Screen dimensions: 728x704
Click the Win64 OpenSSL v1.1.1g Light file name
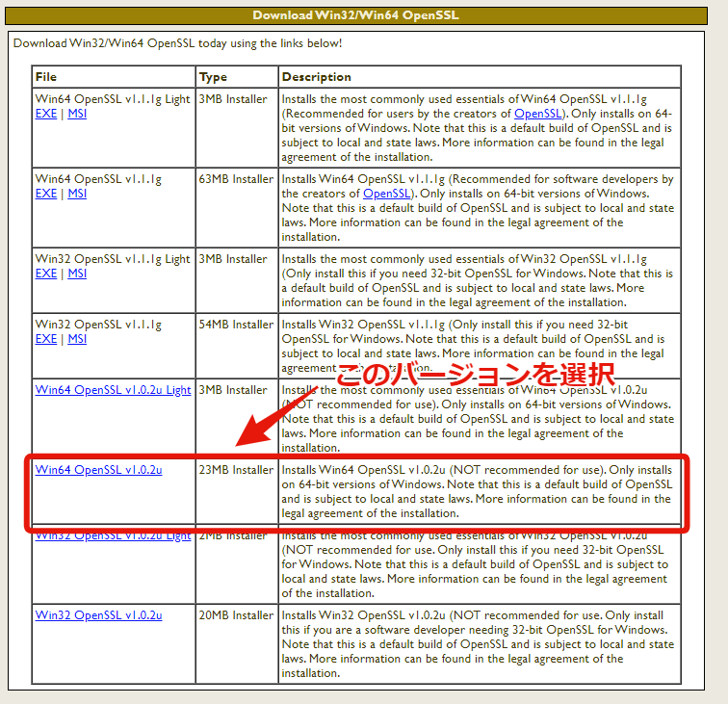[113, 99]
